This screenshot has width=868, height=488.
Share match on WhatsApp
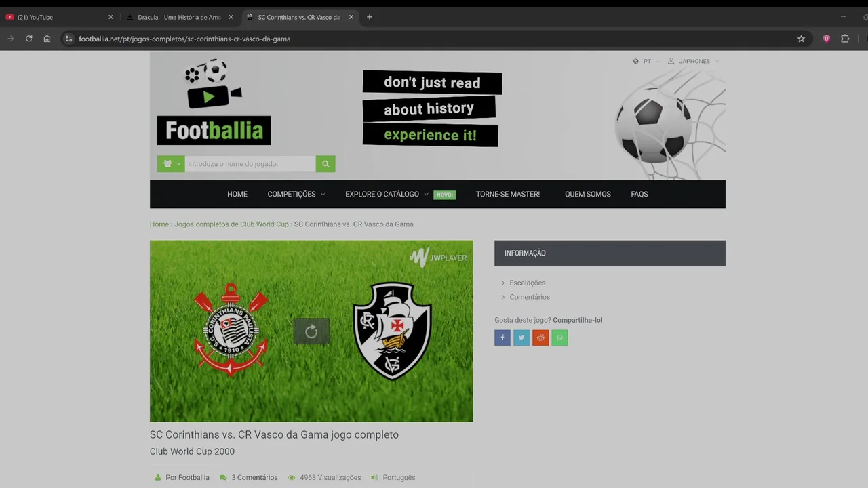559,338
